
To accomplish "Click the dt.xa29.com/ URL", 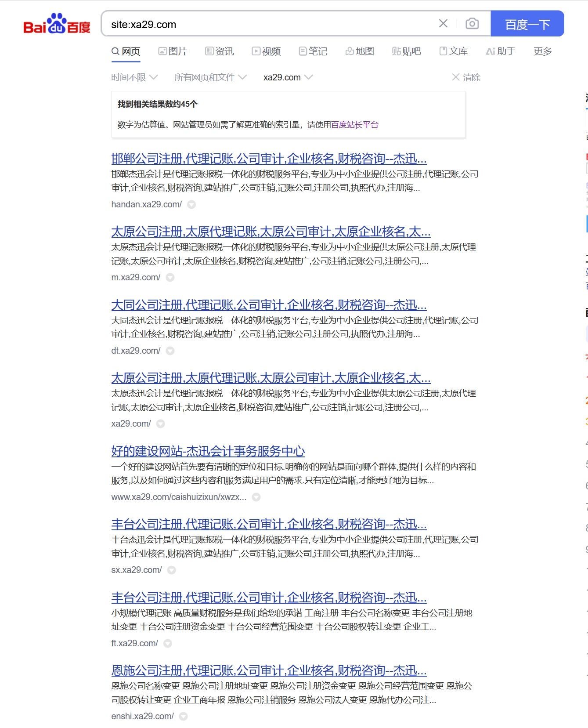I will coord(136,351).
